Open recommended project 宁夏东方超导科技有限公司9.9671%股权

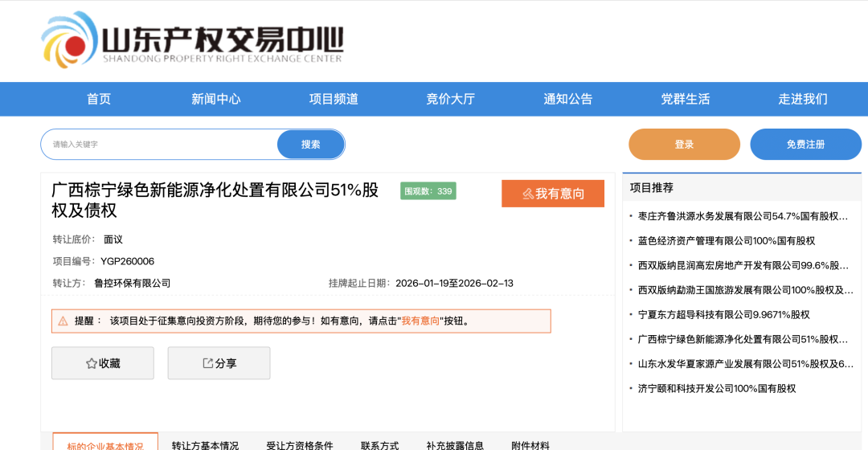click(x=723, y=315)
